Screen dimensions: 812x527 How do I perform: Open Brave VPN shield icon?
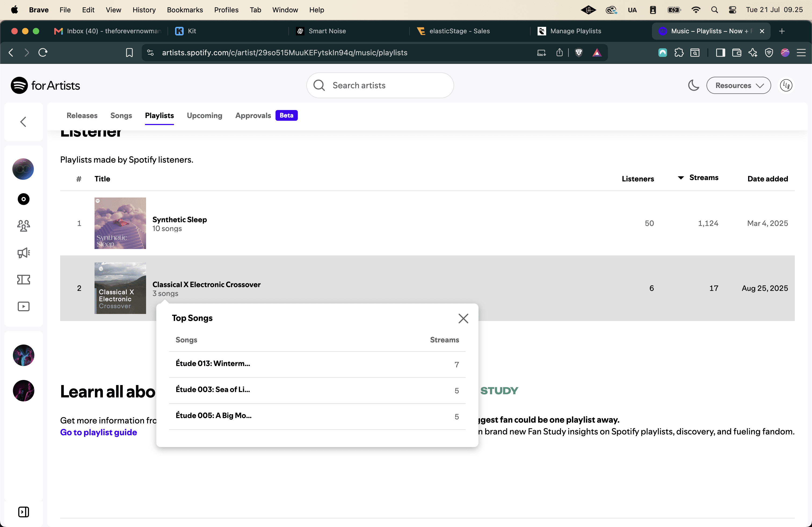(x=769, y=53)
